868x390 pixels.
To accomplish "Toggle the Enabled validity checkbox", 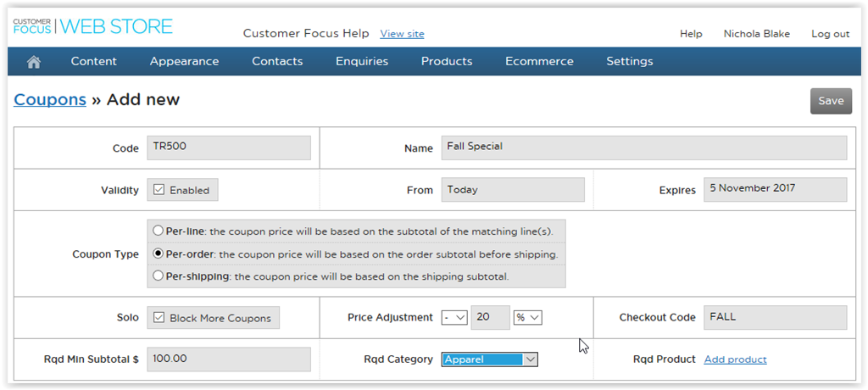I will tap(159, 190).
